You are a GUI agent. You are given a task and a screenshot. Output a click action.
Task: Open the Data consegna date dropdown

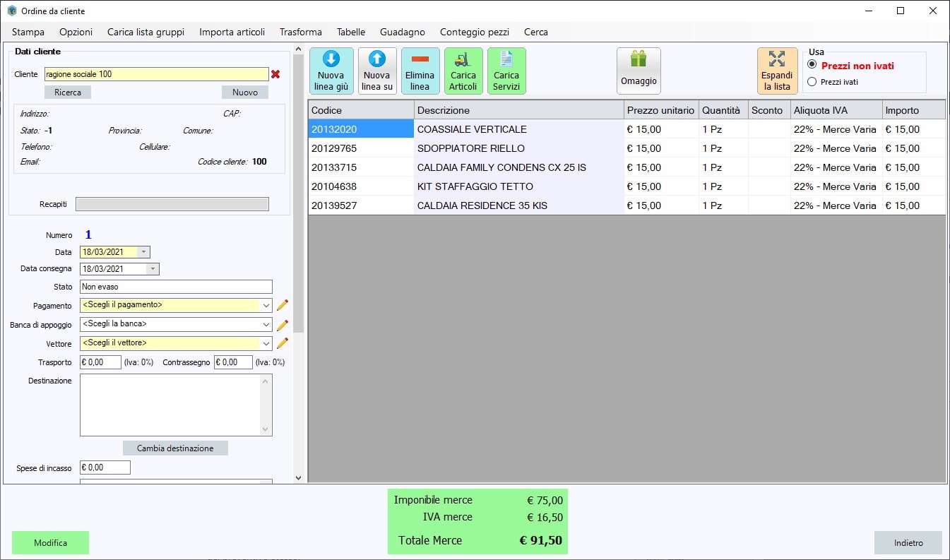[x=153, y=269]
